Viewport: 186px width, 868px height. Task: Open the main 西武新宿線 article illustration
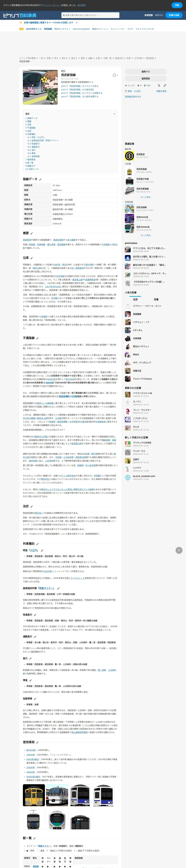tap(40, 87)
